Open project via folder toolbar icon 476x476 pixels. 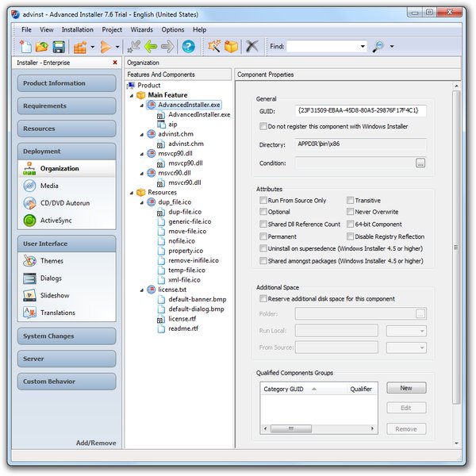[42, 47]
